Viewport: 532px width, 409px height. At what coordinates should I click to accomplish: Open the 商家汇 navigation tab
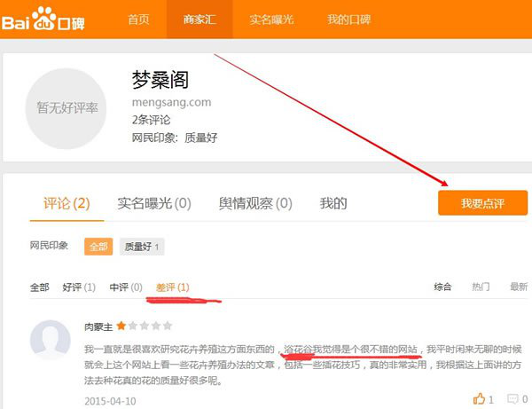(199, 20)
